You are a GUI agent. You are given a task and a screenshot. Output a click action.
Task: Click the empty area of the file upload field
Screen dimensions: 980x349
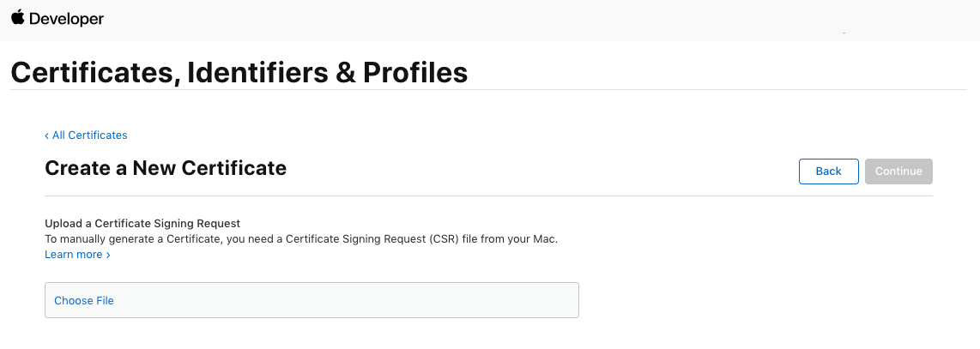(x=343, y=301)
